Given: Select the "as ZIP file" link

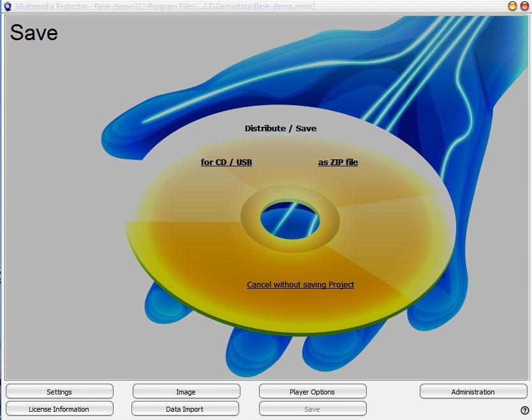Looking at the screenshot, I should [x=338, y=163].
